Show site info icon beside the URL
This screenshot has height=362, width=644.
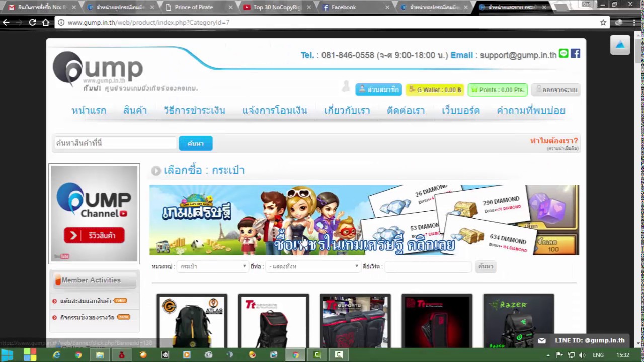[x=61, y=22]
